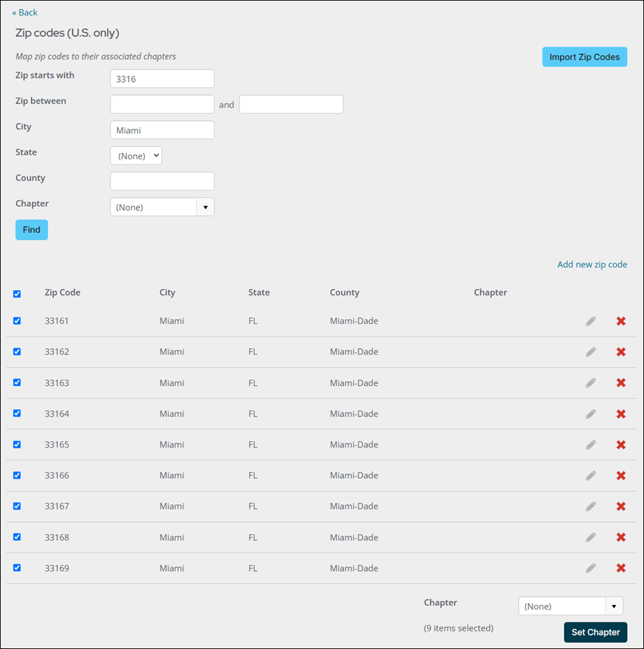Delete zip code 33165 red X

click(621, 445)
